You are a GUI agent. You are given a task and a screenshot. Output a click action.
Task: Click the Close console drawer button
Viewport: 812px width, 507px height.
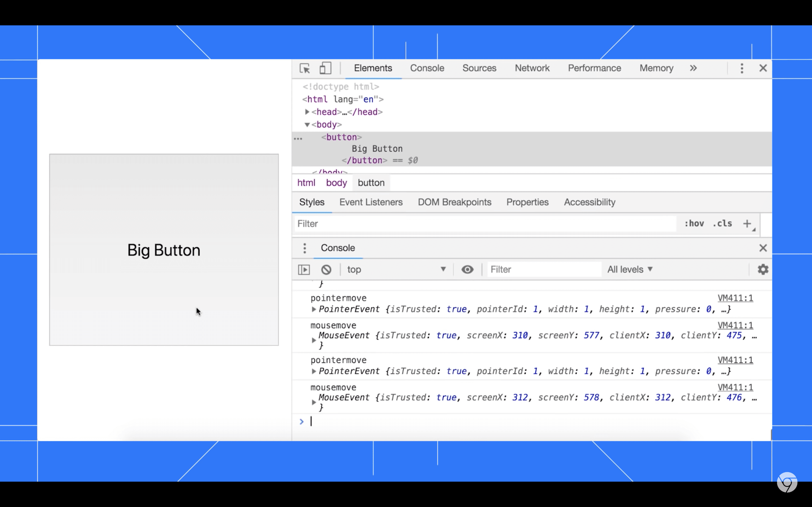click(763, 248)
